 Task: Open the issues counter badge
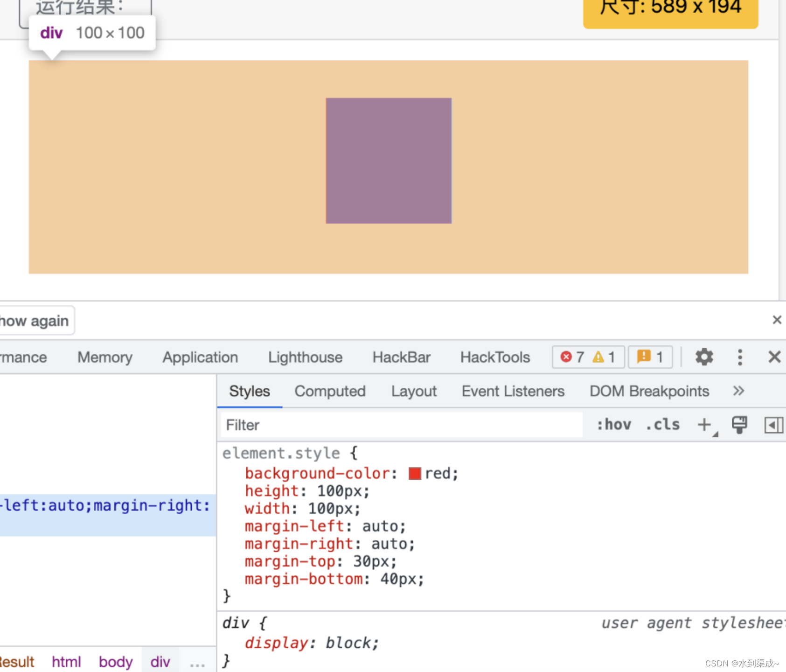(650, 357)
